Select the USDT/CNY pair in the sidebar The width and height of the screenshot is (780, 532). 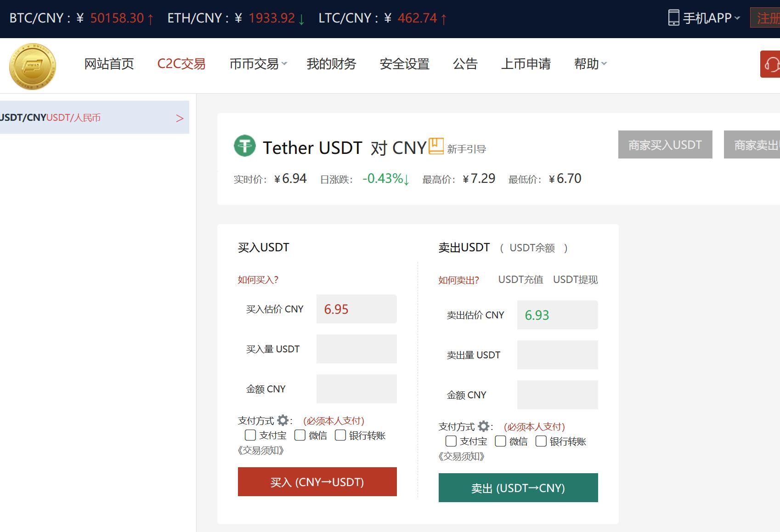pyautogui.click(x=95, y=117)
